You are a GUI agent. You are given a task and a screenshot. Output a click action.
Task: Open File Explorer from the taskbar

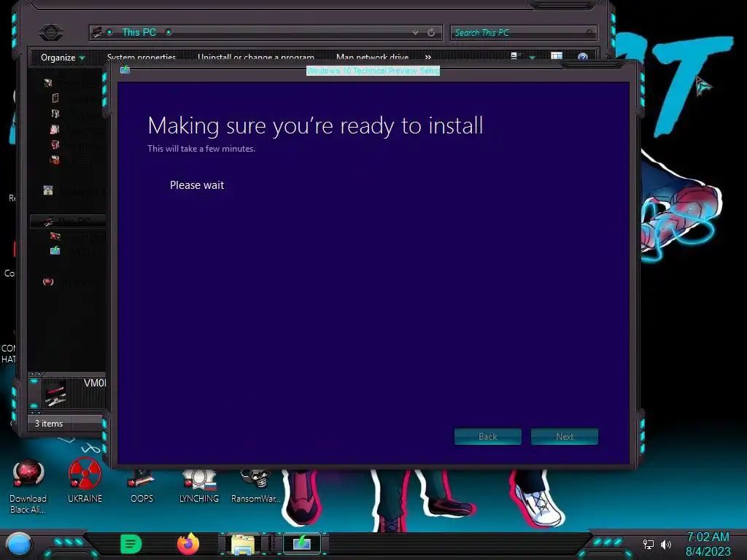pyautogui.click(x=243, y=544)
